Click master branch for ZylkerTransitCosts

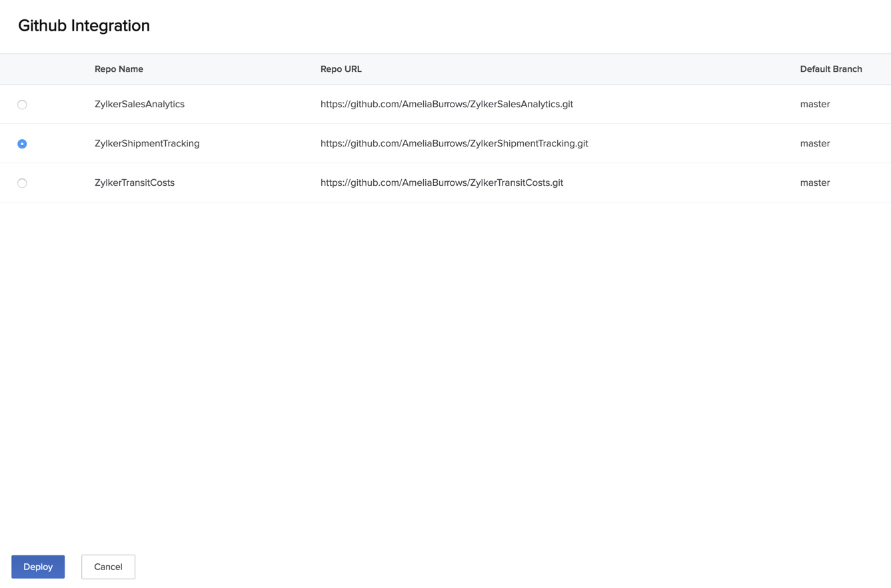pyautogui.click(x=815, y=182)
